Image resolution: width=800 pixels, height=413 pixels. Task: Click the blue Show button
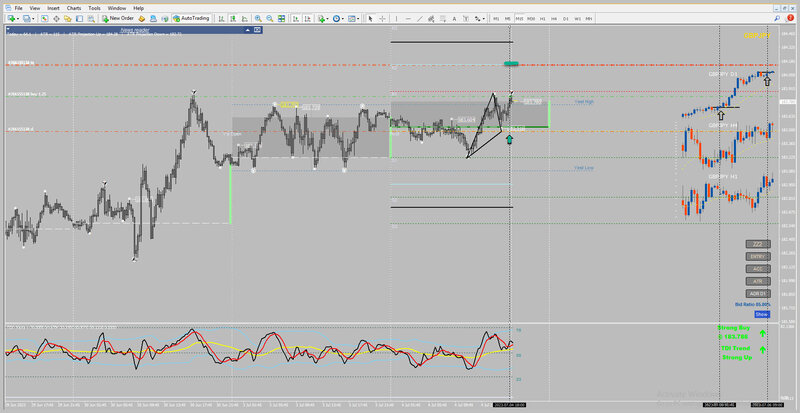[x=762, y=314]
